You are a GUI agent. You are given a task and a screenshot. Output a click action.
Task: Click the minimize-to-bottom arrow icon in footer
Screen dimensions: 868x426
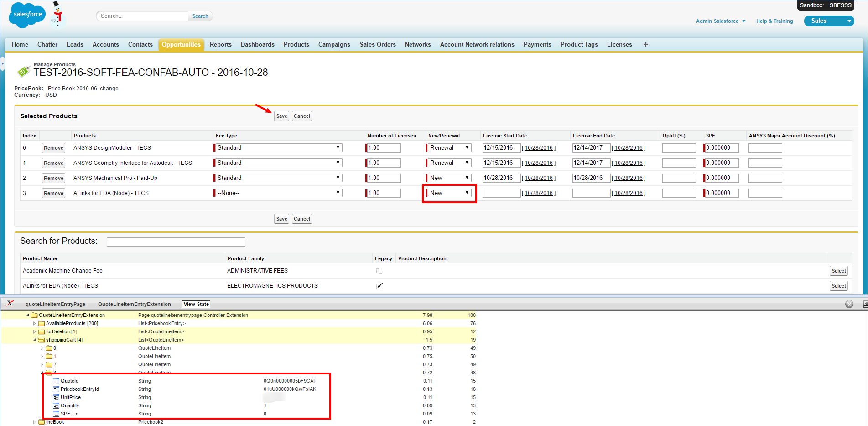865,304
